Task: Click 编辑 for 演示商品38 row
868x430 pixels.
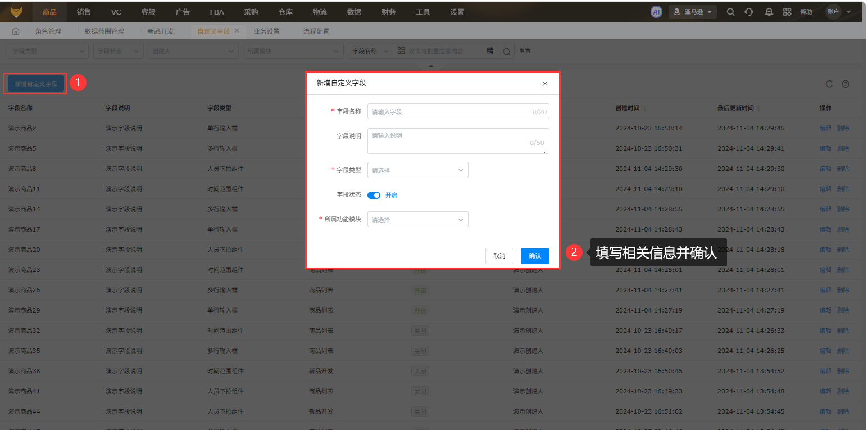Action: click(826, 371)
